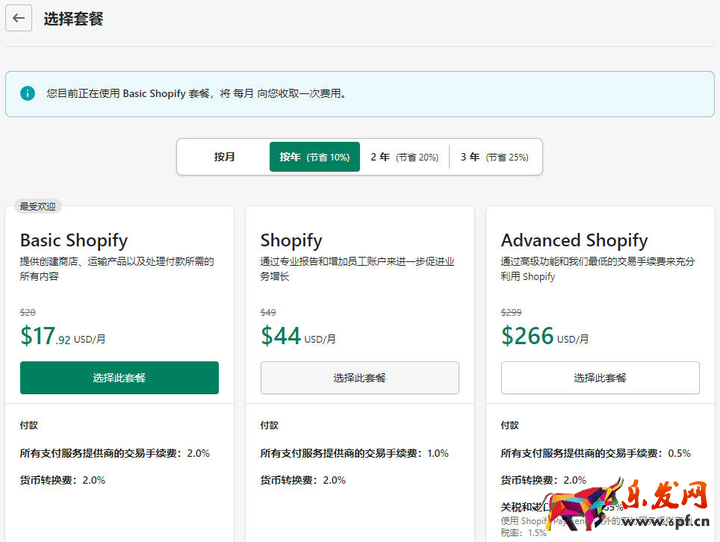The width and height of the screenshot is (720, 542).
Task: Click the $266 USD/月 price
Action: (x=545, y=336)
